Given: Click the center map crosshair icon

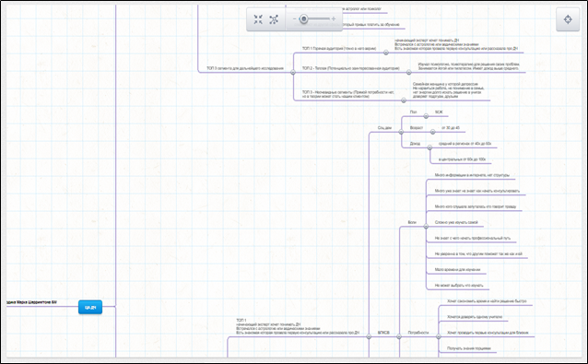Looking at the screenshot, I should coord(568,19).
